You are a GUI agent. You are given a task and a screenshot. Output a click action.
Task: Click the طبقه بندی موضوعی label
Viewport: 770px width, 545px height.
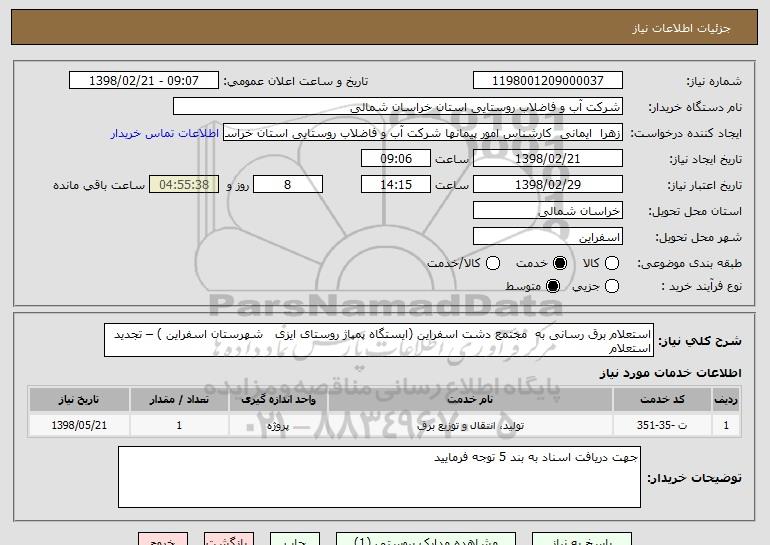coord(689,263)
